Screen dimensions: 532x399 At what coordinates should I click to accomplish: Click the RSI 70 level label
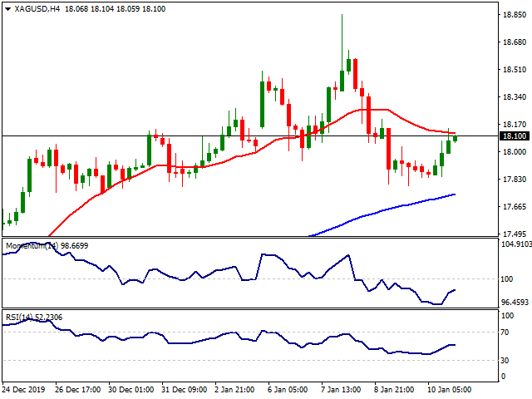(x=505, y=332)
